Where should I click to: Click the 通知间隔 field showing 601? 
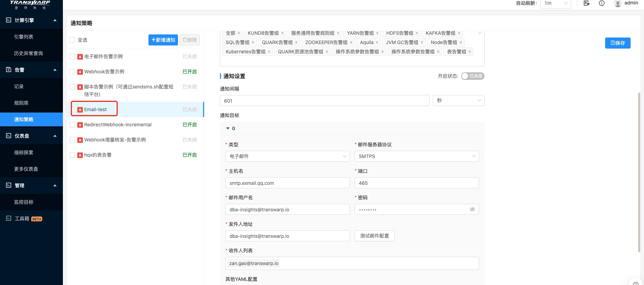[x=324, y=101]
